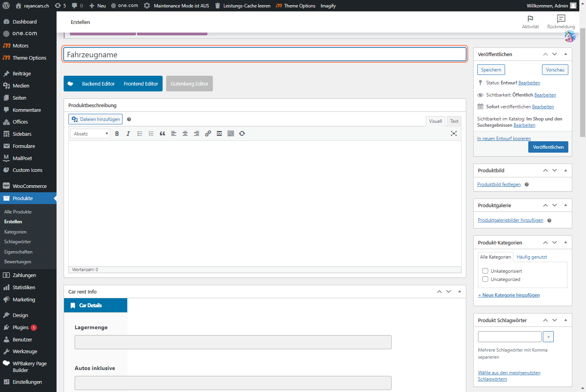Insert or edit link icon
Image resolution: width=586 pixels, height=392 pixels.
[208, 134]
